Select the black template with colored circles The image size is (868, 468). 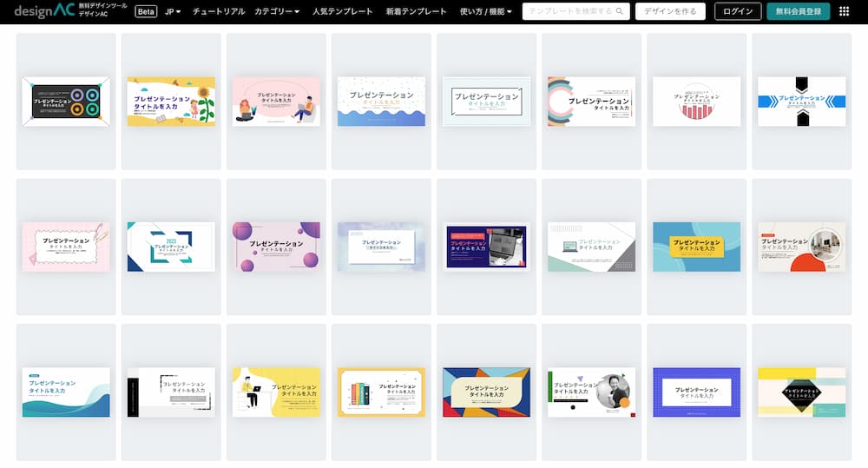point(66,102)
